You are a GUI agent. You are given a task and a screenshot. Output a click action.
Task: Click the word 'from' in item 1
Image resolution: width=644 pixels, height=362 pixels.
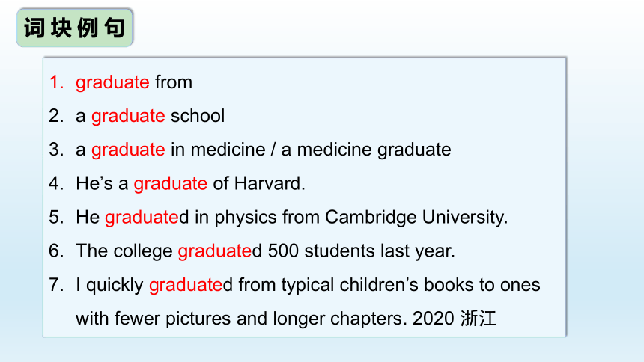(x=173, y=82)
